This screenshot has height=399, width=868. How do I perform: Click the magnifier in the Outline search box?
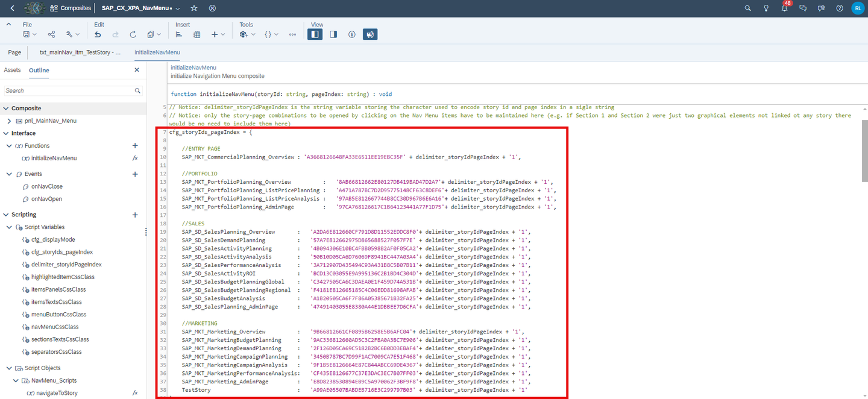coord(137,90)
